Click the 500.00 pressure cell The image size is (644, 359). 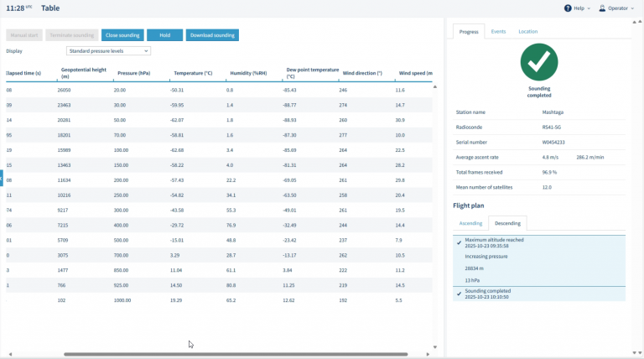(121, 240)
